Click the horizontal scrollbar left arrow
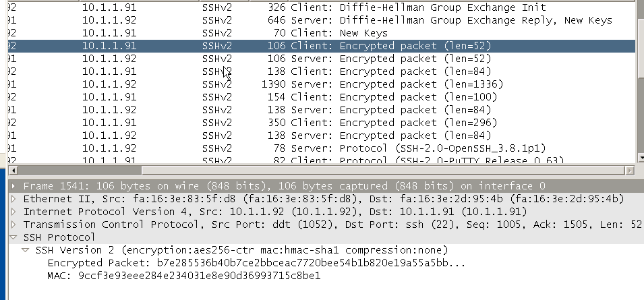This screenshot has height=300, width=644. [x=13, y=171]
